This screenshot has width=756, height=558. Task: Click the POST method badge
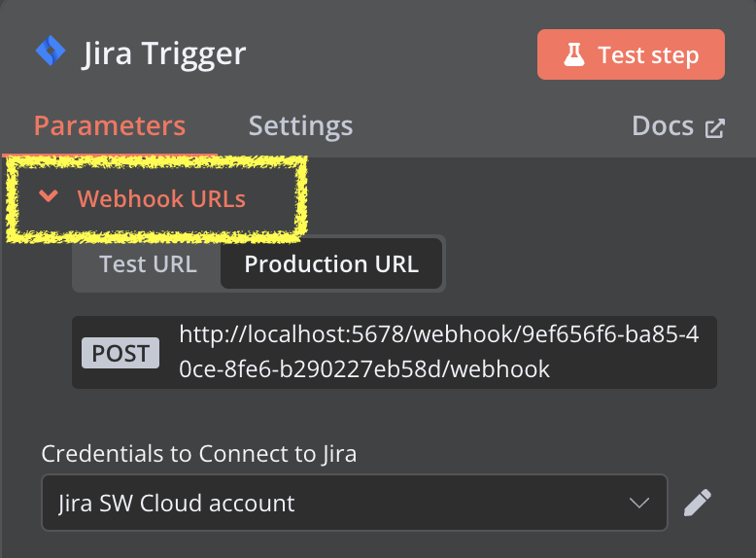pos(120,353)
